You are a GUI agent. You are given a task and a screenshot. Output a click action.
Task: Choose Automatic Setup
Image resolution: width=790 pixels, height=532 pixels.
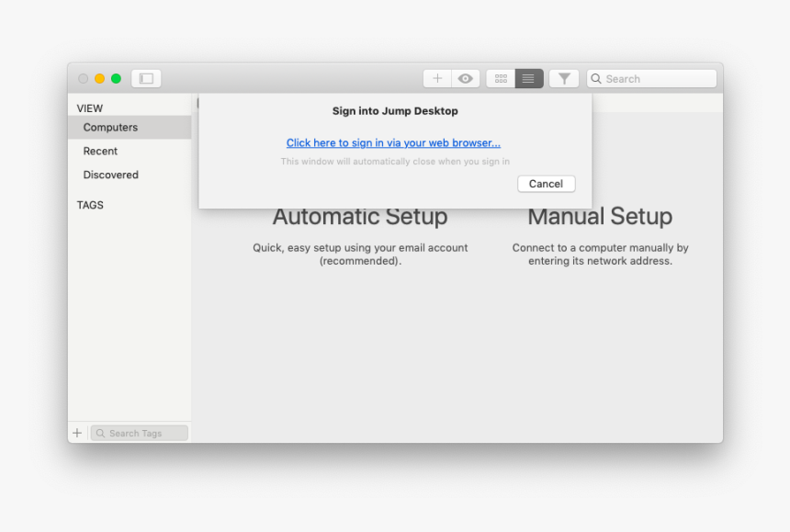point(359,217)
